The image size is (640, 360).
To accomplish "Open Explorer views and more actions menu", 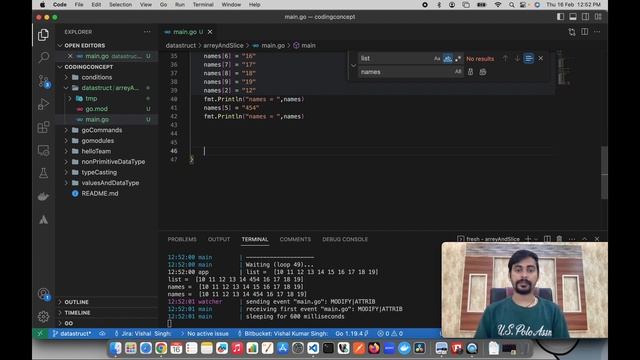I will click(147, 32).
